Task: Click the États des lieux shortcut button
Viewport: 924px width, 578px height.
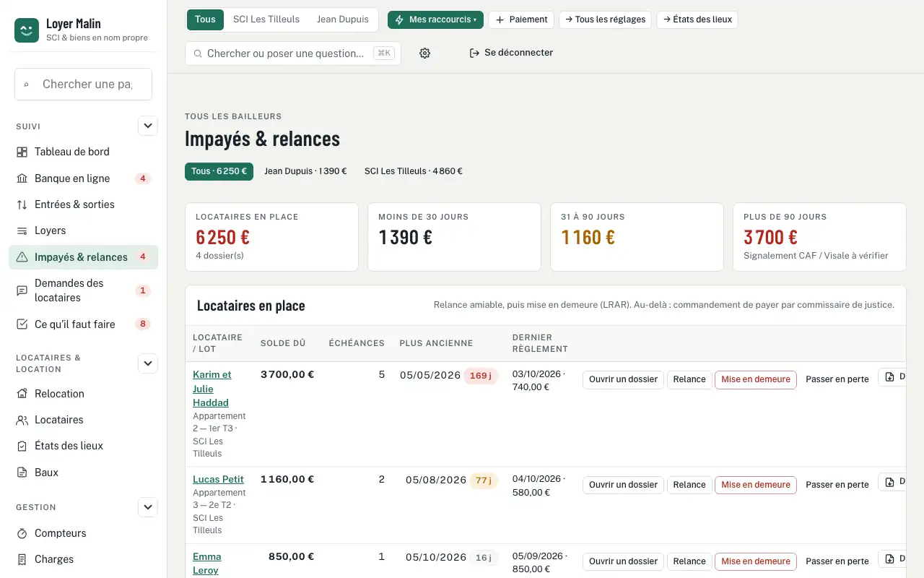Action: pos(697,20)
